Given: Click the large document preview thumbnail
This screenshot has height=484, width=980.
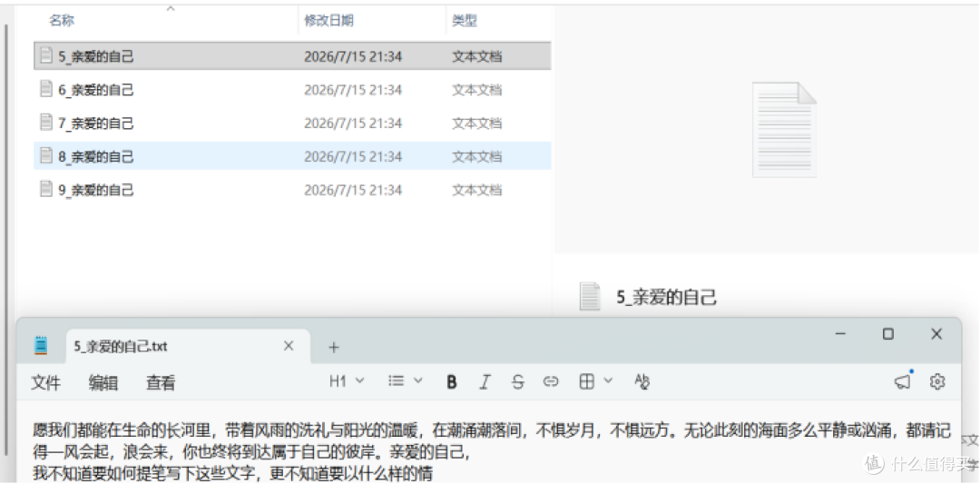Looking at the screenshot, I should 784,130.
